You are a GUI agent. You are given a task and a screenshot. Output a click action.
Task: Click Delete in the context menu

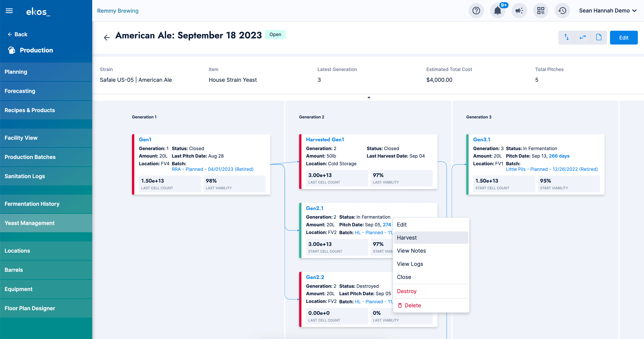[412, 305]
